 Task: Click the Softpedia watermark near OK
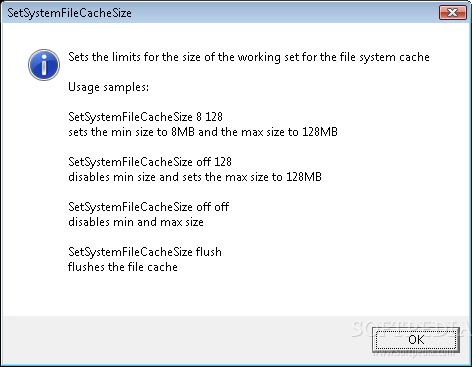410,329
